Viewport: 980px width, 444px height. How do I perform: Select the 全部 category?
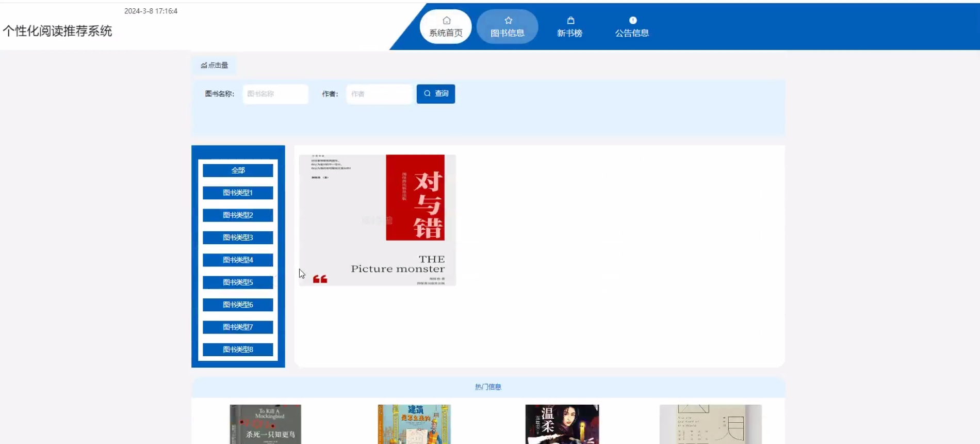[x=238, y=170]
